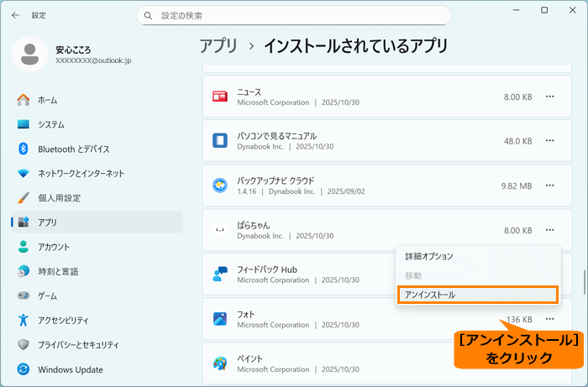Click the vertical scrollbar thumb

(585, 282)
